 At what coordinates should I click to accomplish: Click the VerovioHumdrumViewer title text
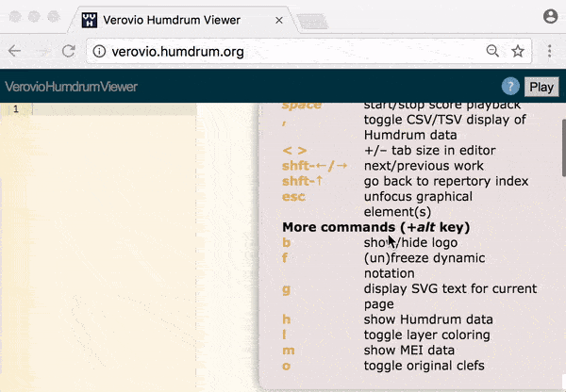[71, 87]
